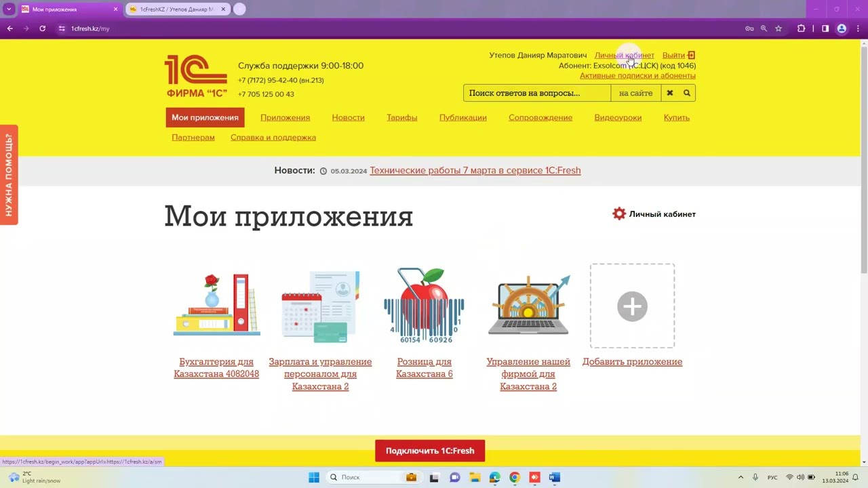
Task: Select the Мои приложения menu item
Action: [205, 117]
